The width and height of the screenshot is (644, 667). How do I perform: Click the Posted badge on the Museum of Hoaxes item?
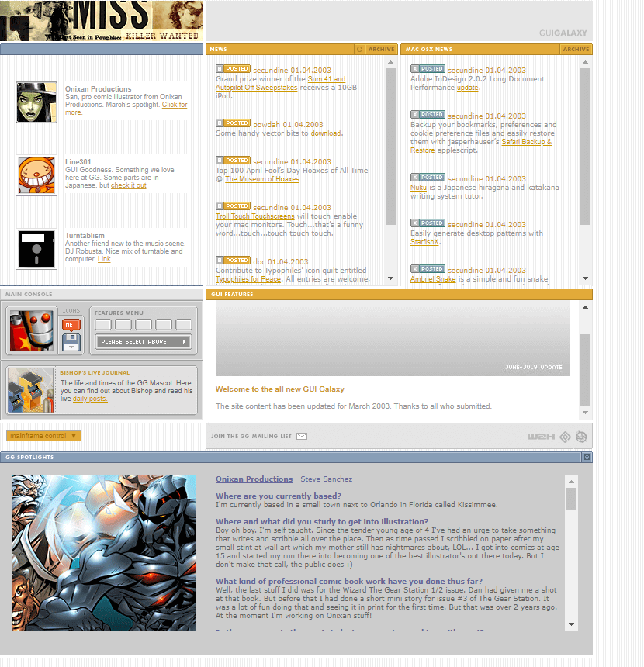233,161
